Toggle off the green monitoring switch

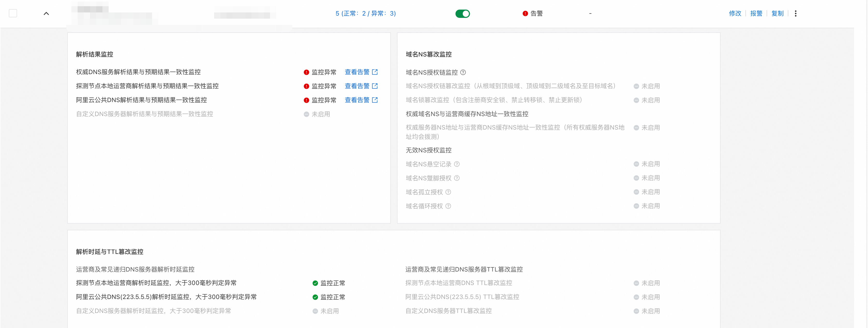point(462,13)
